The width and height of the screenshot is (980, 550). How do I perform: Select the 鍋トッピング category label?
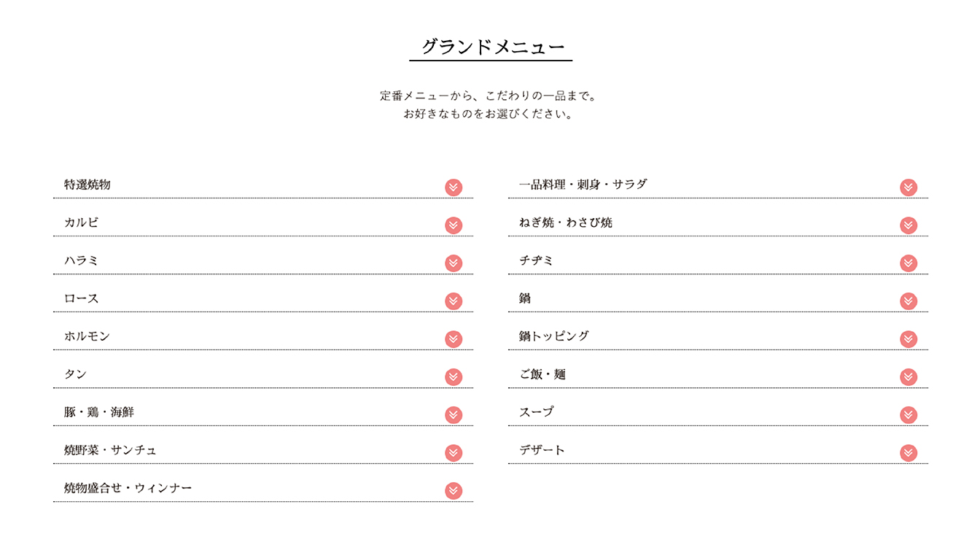tap(554, 336)
